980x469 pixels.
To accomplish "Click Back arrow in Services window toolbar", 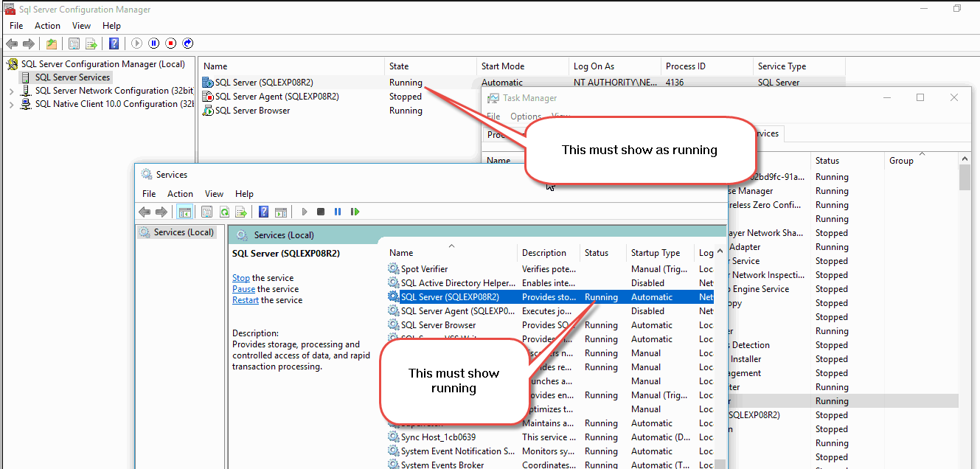I will [x=145, y=212].
